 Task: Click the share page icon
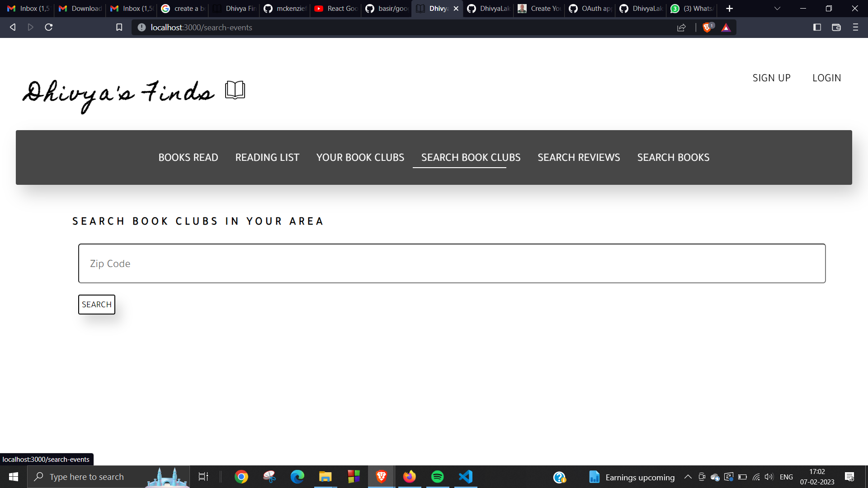click(x=681, y=28)
